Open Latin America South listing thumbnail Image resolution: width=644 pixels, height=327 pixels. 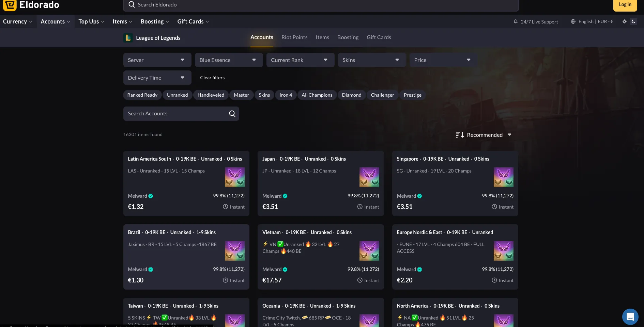[235, 177]
